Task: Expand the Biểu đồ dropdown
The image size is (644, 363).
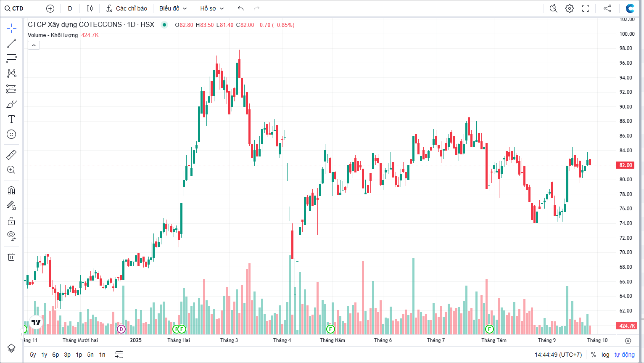Action: click(x=173, y=8)
